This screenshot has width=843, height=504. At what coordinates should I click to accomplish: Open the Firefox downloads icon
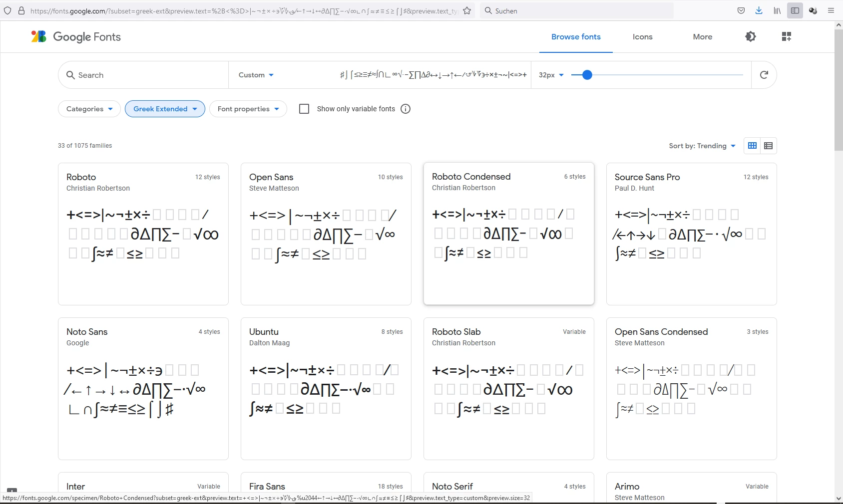(x=759, y=10)
